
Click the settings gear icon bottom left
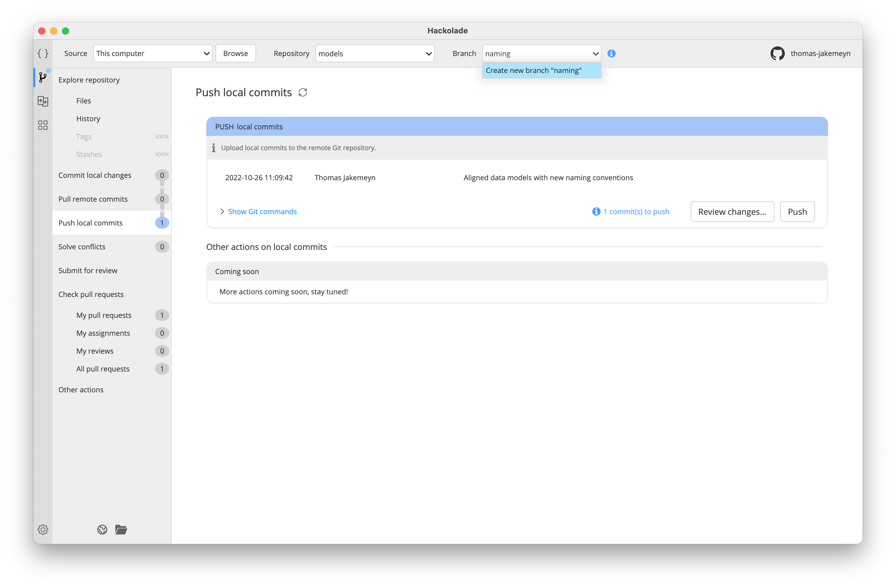[x=43, y=530]
